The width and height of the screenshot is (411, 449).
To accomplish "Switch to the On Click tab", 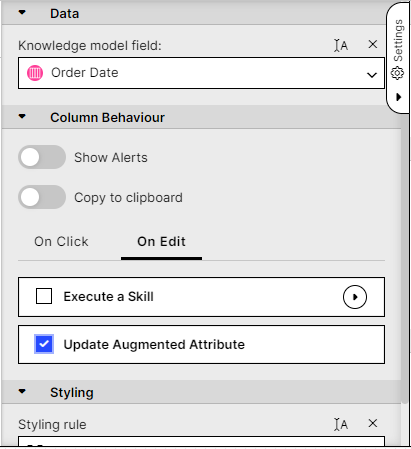I will tap(61, 242).
